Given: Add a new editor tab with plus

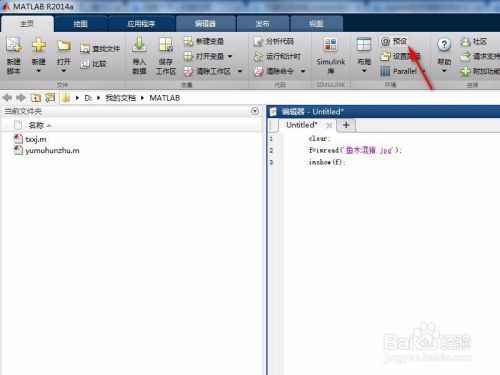Looking at the screenshot, I should 346,125.
